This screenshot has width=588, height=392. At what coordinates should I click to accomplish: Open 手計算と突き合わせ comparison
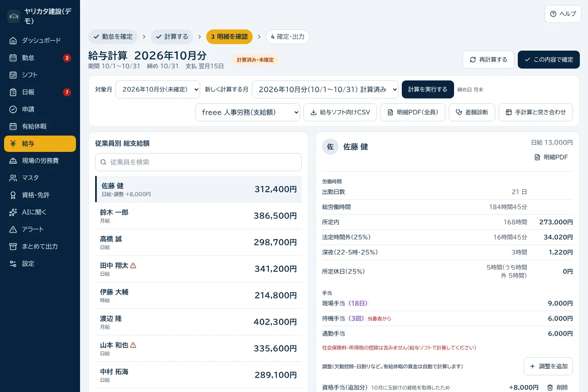coord(536,112)
